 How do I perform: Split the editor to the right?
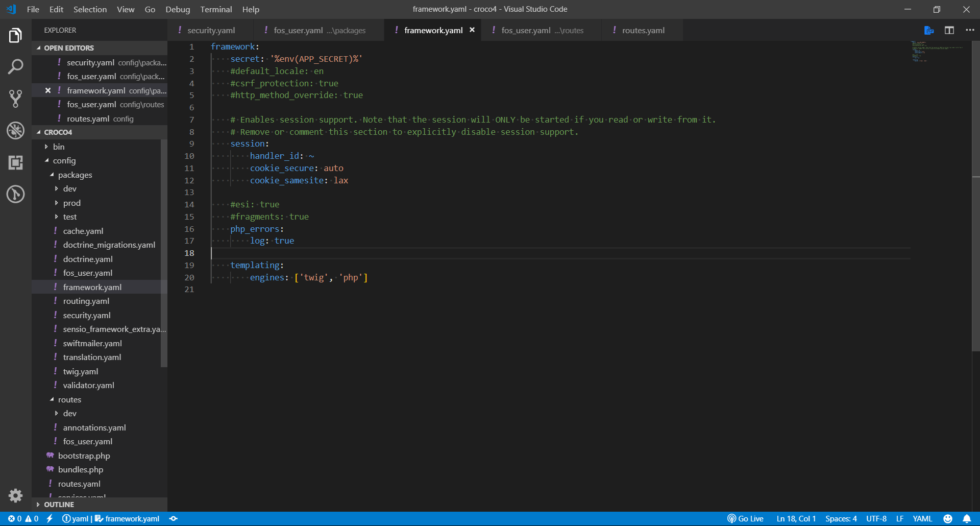(949, 31)
